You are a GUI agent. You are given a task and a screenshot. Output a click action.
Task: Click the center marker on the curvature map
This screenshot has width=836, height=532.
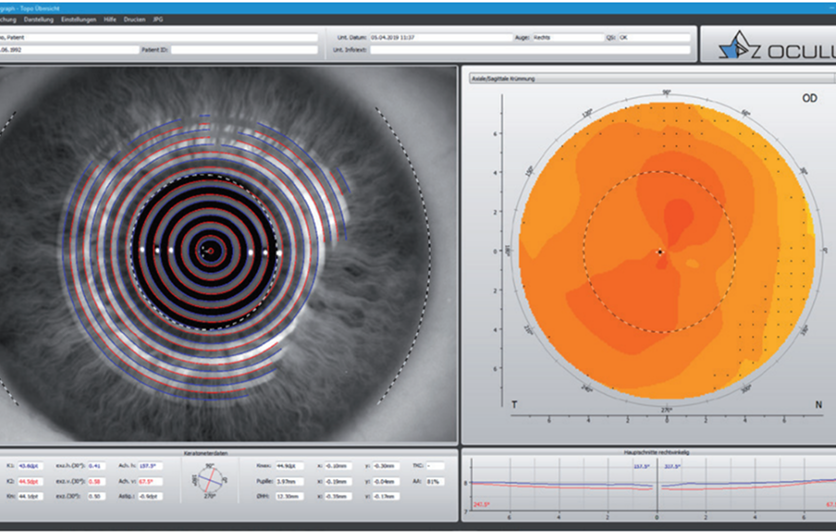[660, 252]
